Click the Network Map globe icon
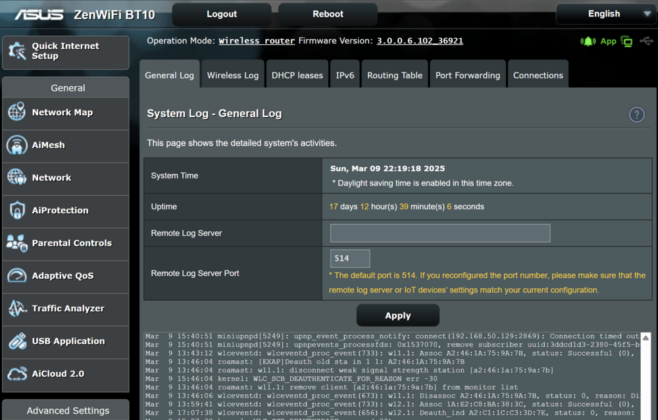658x420 pixels. point(17,112)
